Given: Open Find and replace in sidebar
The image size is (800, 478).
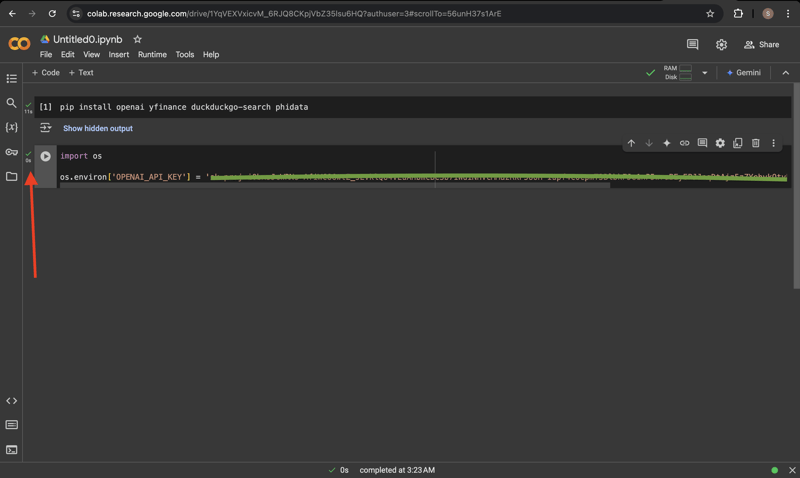Looking at the screenshot, I should [12, 103].
